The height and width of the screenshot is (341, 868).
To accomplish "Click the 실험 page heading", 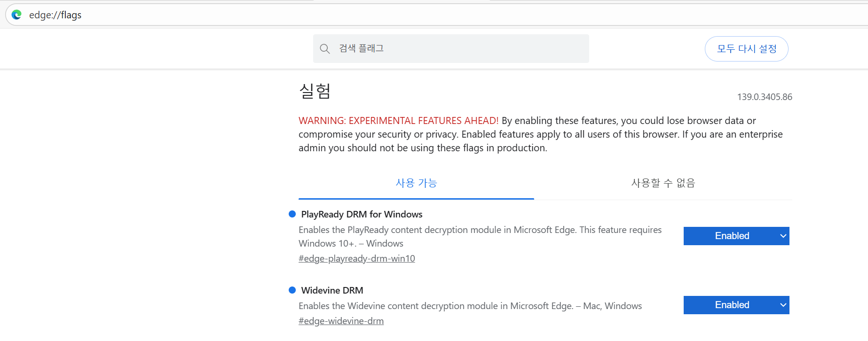I will coord(315,91).
